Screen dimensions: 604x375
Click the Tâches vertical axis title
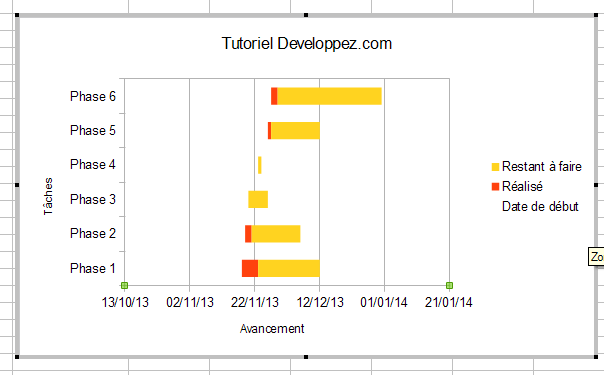48,196
